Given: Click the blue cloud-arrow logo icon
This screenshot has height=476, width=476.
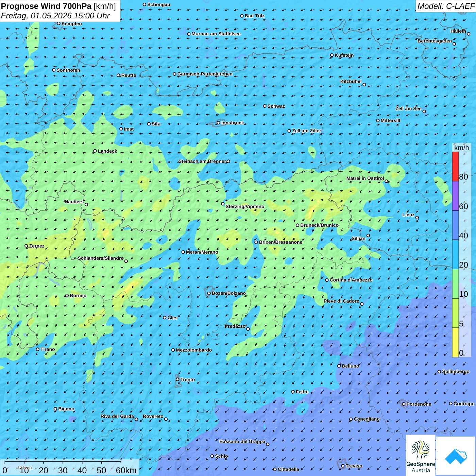Looking at the screenshot, I should click(456, 456).
